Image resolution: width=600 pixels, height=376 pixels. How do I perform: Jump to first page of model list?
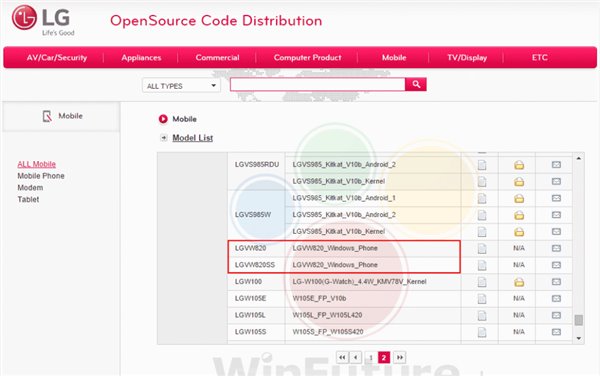point(342,357)
